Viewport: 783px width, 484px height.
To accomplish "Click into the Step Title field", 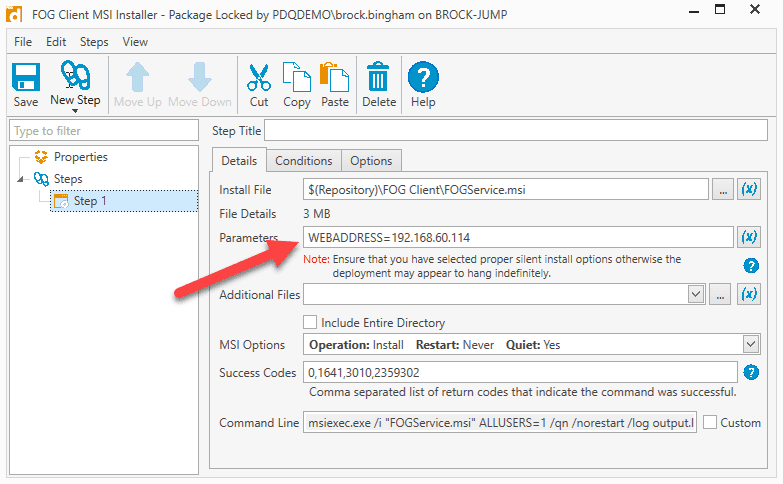I will 516,130.
